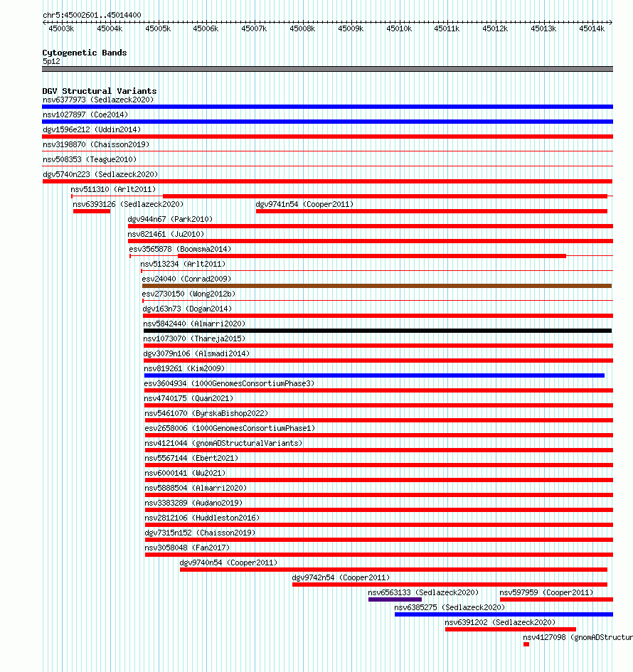Click the 45008k ruler position

[x=302, y=28]
